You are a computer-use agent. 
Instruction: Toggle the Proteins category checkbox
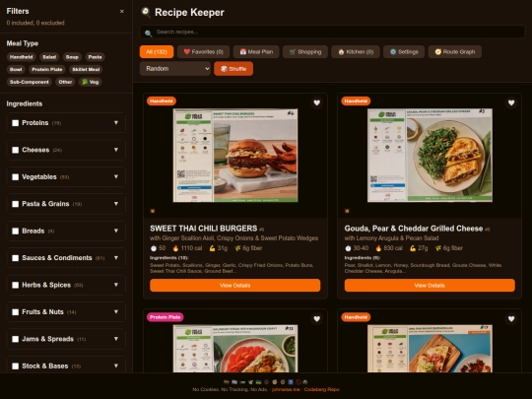point(15,123)
